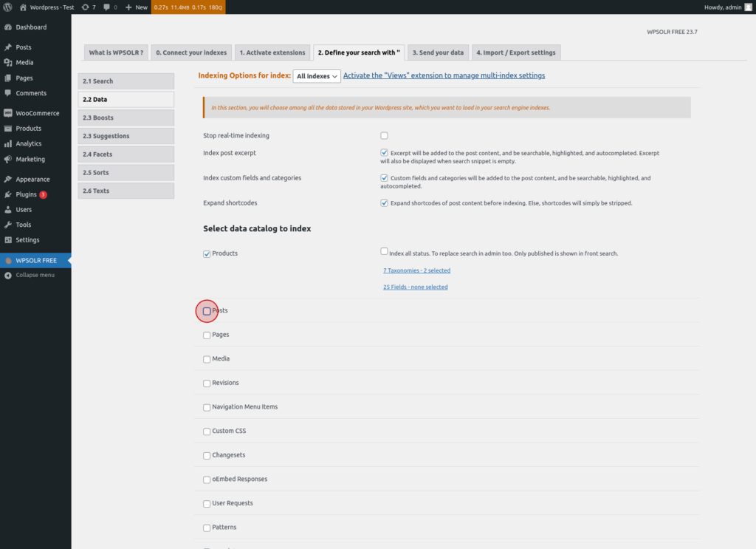Image resolution: width=756 pixels, height=549 pixels.
Task: Click the WordPress logo icon in admin bar
Action: [7, 7]
